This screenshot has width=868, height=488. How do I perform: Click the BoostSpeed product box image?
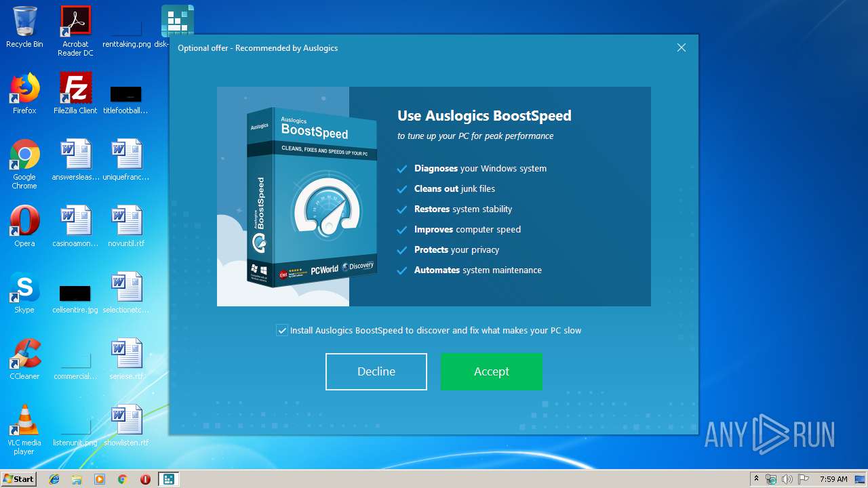pos(311,197)
